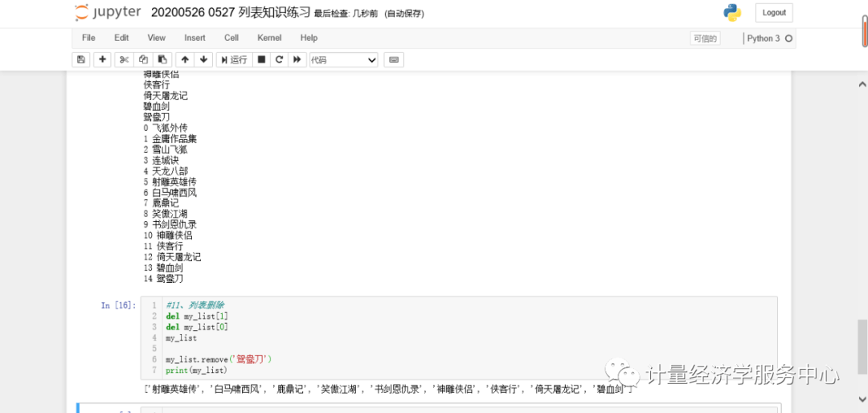Click the 可信的 trusted button
This screenshot has height=413, width=868.
(705, 39)
